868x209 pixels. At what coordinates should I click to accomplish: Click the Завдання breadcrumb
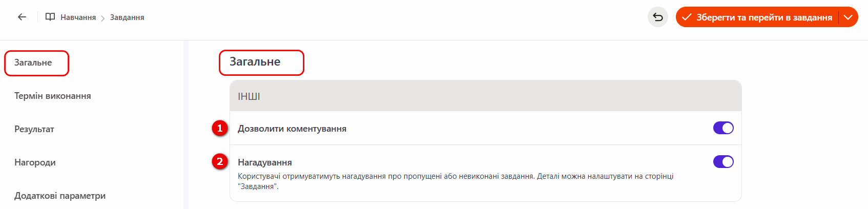tap(127, 17)
